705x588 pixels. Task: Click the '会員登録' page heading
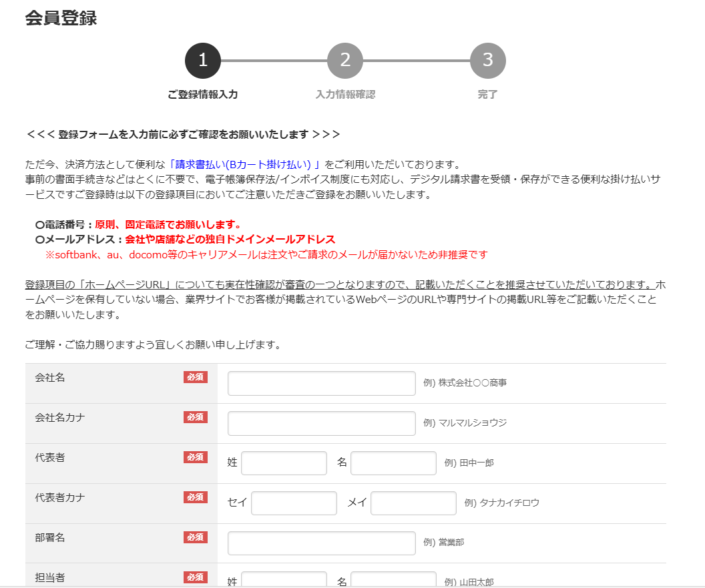click(x=61, y=18)
